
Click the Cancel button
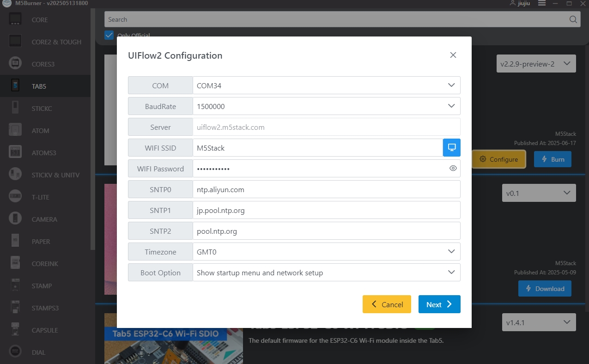387,304
